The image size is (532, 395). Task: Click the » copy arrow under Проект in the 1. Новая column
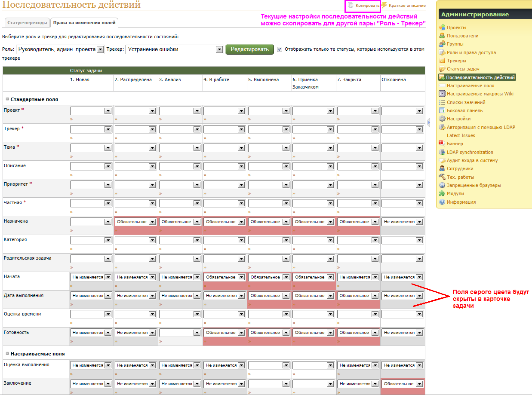tap(71, 119)
